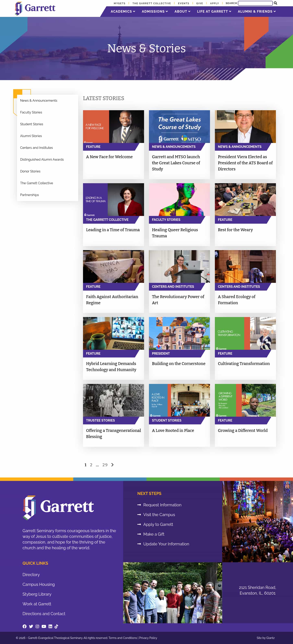
Task: Click the white Garrett footer logo
Action: (x=58, y=508)
